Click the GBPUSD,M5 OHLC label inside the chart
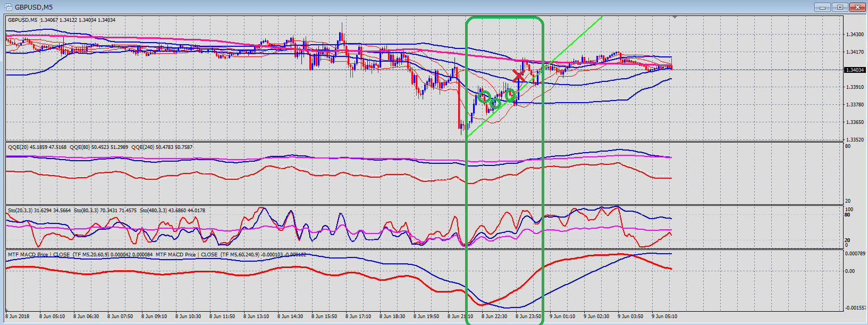Image resolution: width=868 pixels, height=325 pixels. pos(62,20)
